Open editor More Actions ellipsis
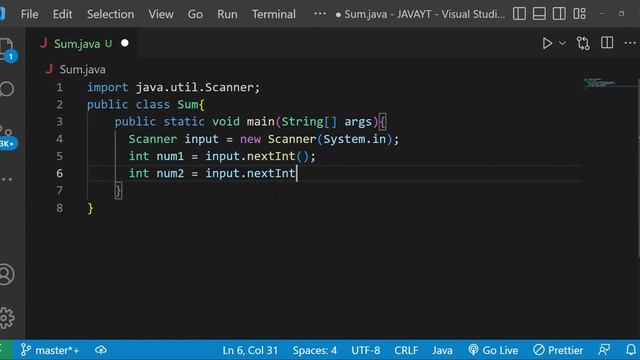The image size is (640, 360). click(x=630, y=43)
